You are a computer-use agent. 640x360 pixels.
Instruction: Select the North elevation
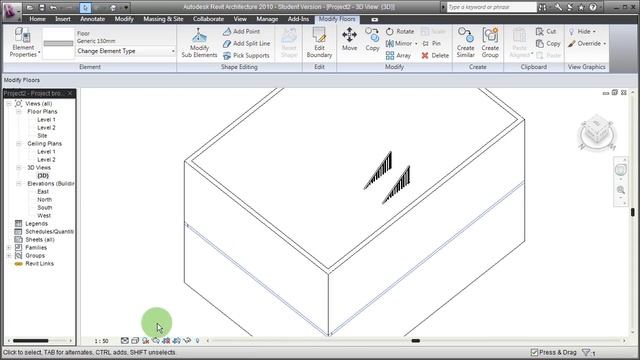[x=44, y=200]
